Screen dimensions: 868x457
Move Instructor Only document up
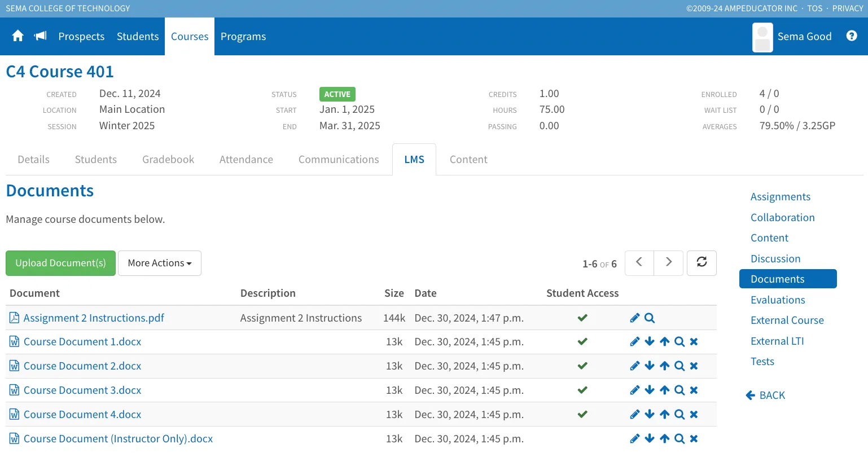665,438
